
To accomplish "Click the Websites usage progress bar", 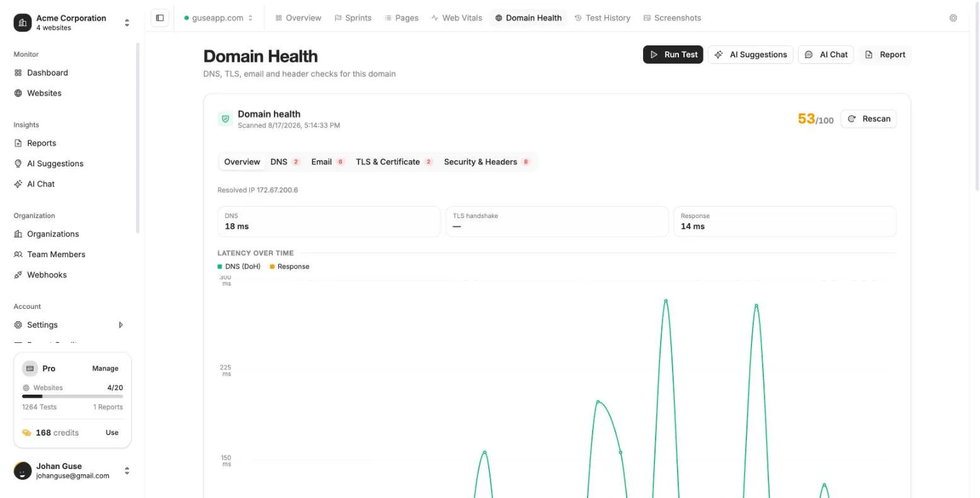I will (x=72, y=397).
